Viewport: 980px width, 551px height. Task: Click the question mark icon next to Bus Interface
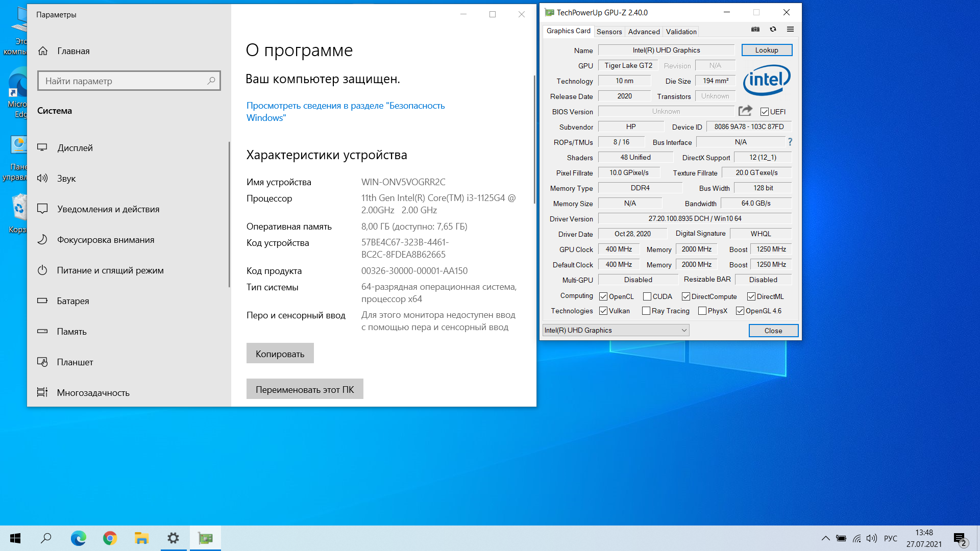tap(791, 142)
